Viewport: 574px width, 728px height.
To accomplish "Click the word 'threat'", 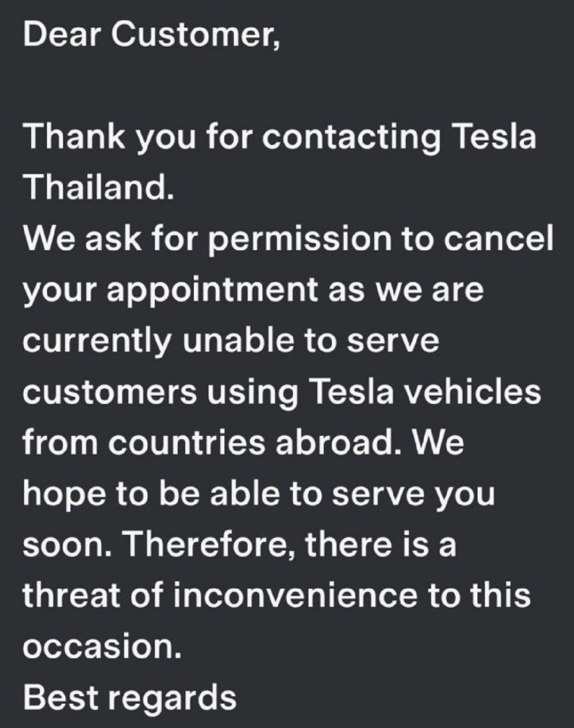I will 71,595.
